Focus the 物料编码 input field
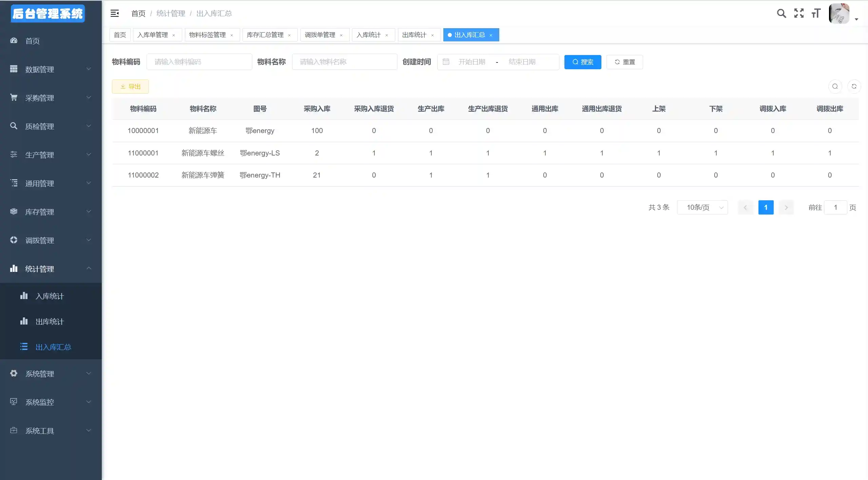This screenshot has width=868, height=480. (199, 62)
